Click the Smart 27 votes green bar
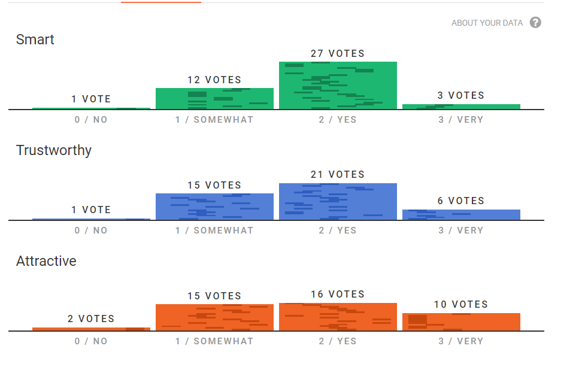 338,86
